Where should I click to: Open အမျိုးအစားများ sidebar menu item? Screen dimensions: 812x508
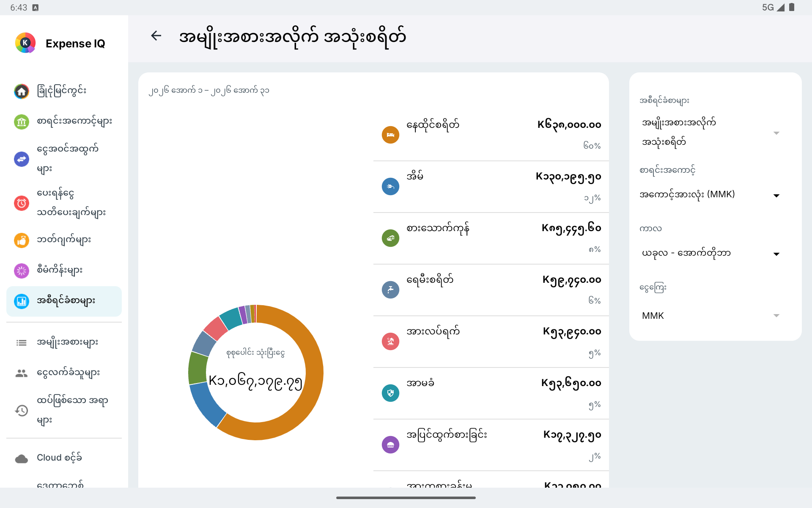(64, 342)
